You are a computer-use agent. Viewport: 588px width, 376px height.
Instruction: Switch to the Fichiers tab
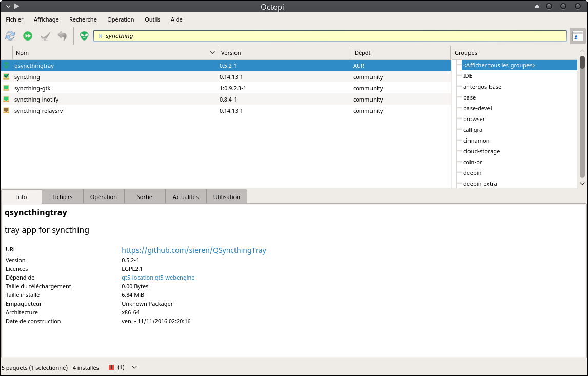[62, 197]
